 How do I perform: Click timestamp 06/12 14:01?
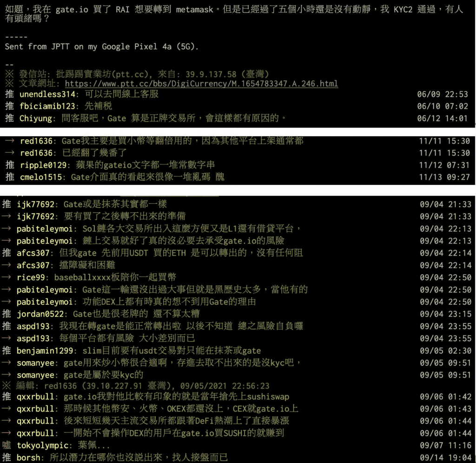443,118
